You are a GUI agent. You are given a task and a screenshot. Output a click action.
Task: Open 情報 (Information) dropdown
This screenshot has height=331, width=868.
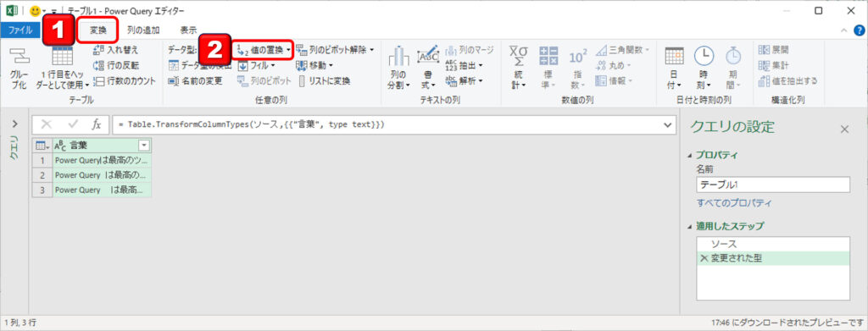[x=614, y=80]
